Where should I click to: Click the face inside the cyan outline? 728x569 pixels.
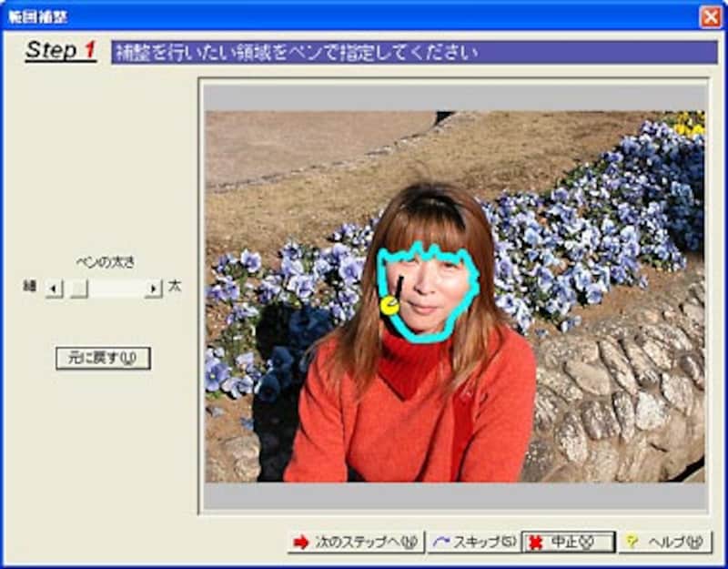point(428,291)
